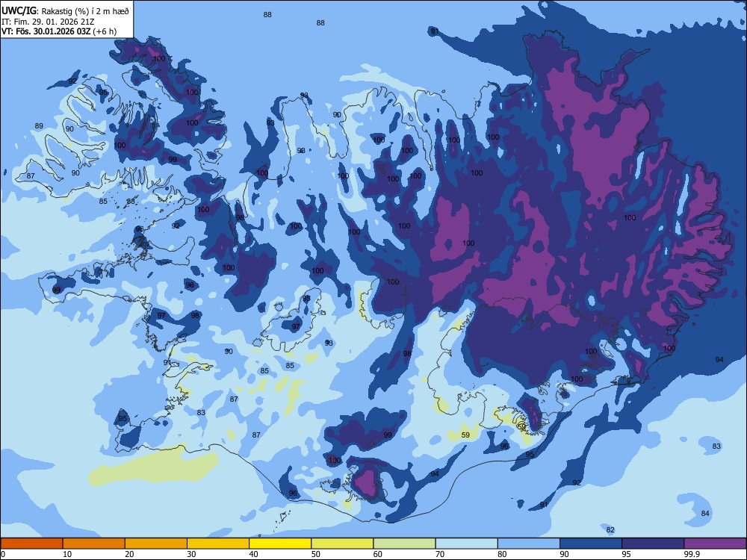Click the legend tick label '70'

[x=440, y=554]
